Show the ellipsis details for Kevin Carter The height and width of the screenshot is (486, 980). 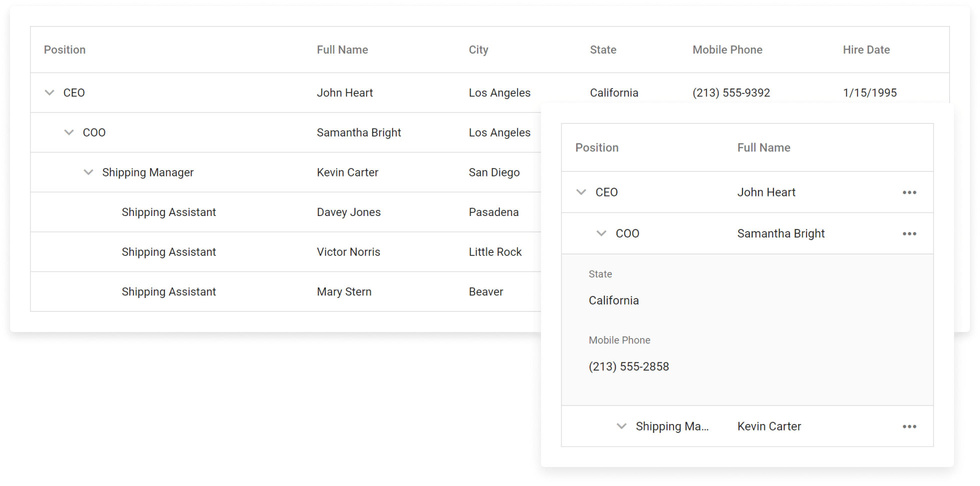click(909, 426)
